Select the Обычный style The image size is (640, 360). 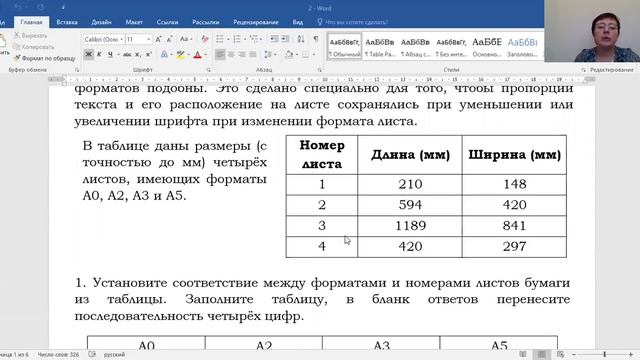click(344, 47)
